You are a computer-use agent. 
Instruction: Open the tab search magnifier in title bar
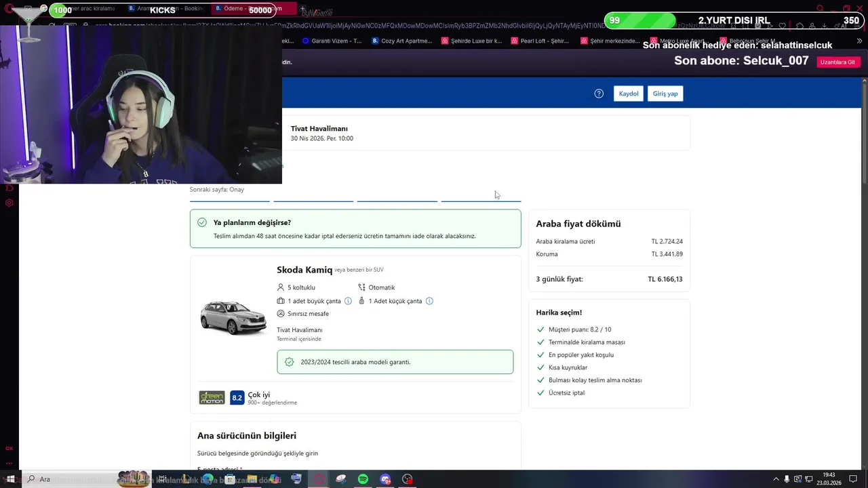[820, 9]
